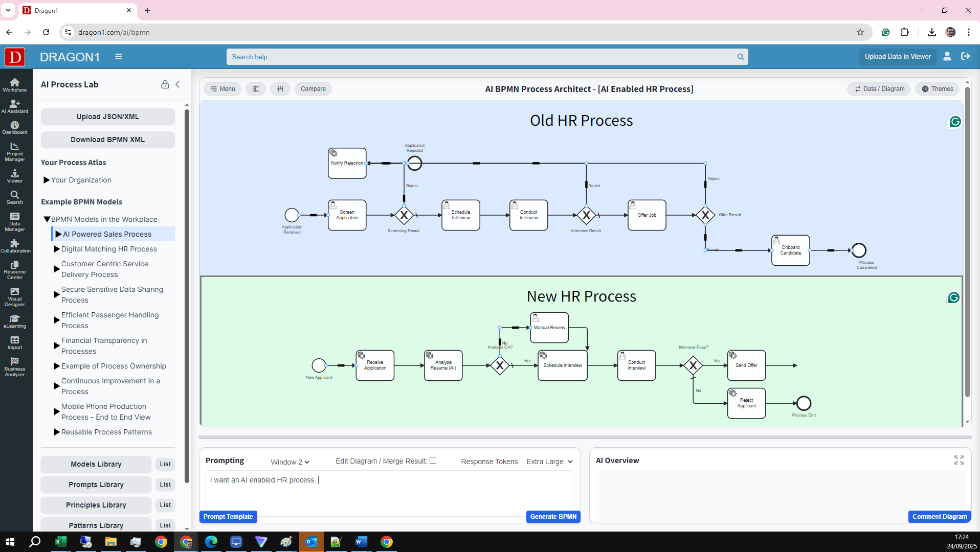Open the Import sidebar icon

click(15, 343)
